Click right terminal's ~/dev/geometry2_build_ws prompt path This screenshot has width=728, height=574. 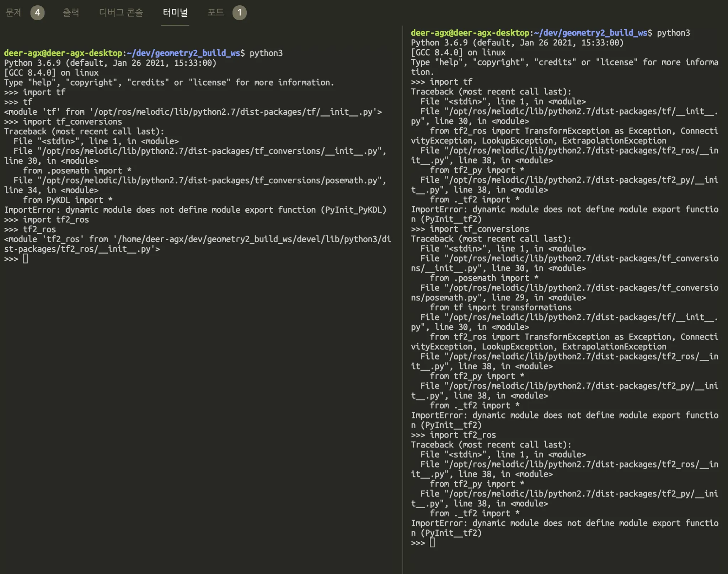pyautogui.click(x=590, y=33)
